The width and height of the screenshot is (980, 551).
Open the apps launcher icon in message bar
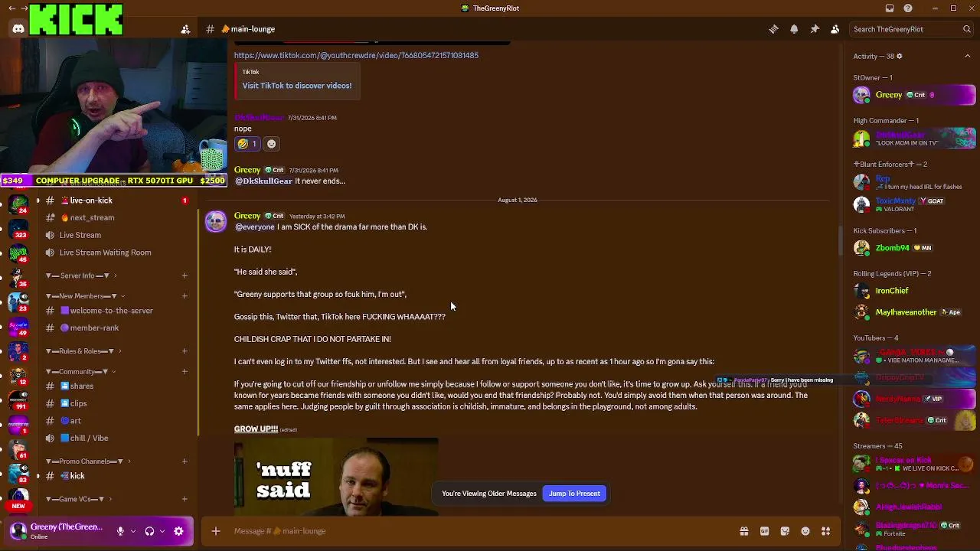point(825,531)
